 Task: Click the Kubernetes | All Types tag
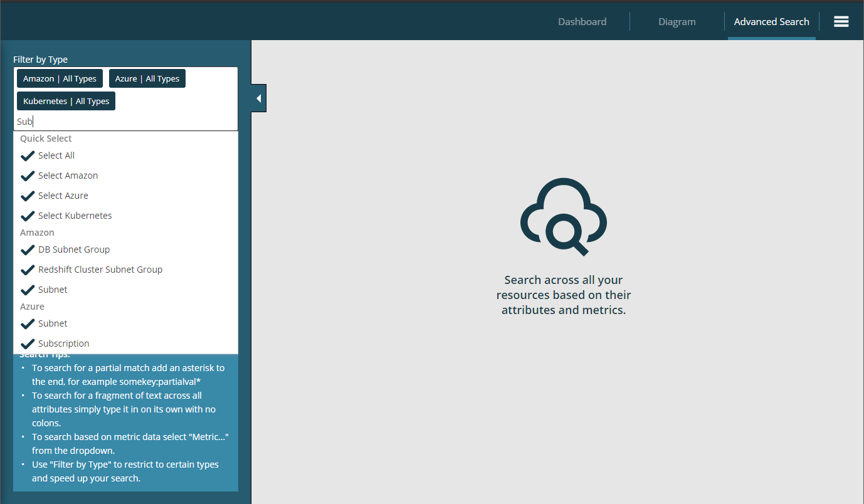(x=66, y=101)
